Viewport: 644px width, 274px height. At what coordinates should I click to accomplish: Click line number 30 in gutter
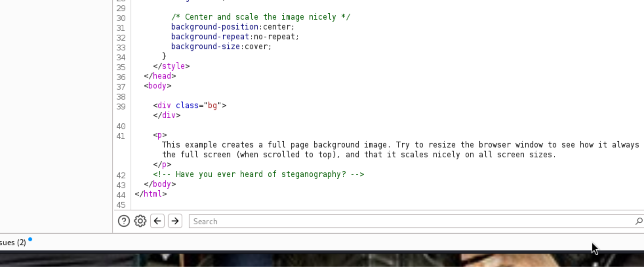[121, 18]
